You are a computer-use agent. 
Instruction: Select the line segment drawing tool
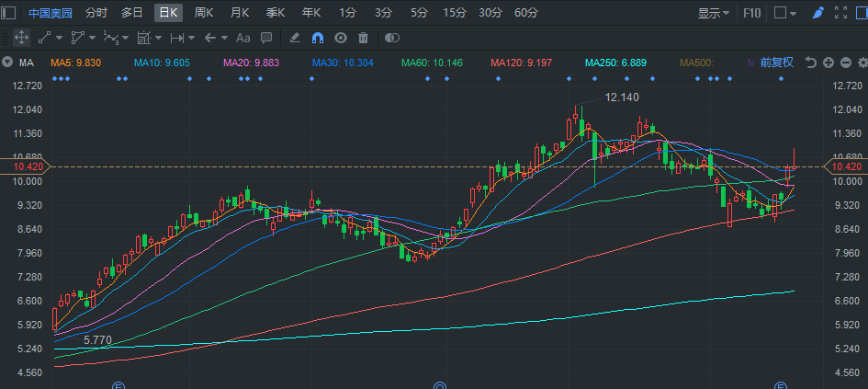[x=44, y=38]
